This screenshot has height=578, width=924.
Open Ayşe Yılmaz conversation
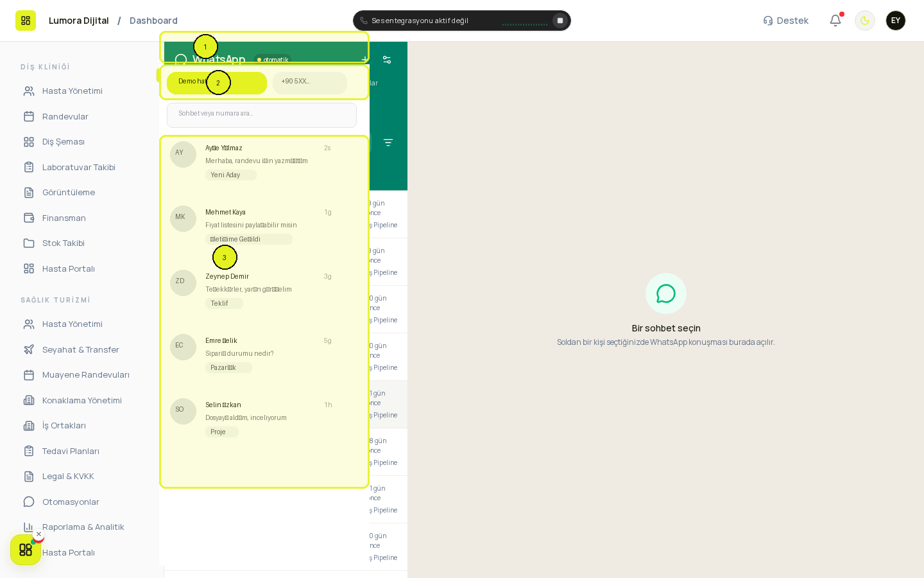pos(264,161)
